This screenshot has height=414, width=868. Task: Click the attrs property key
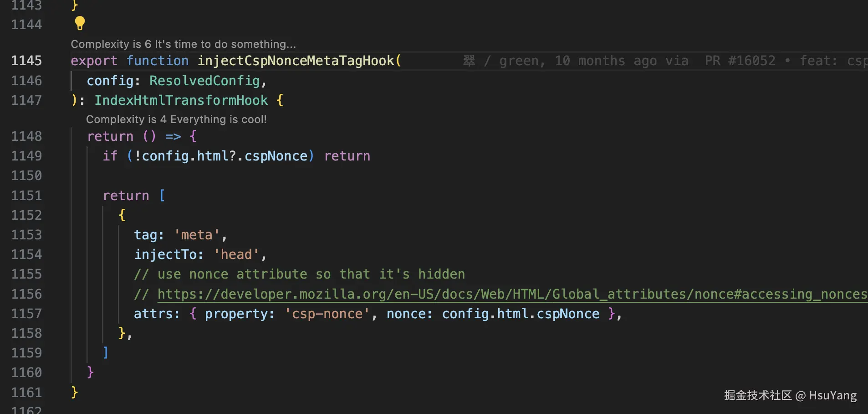tap(153, 314)
